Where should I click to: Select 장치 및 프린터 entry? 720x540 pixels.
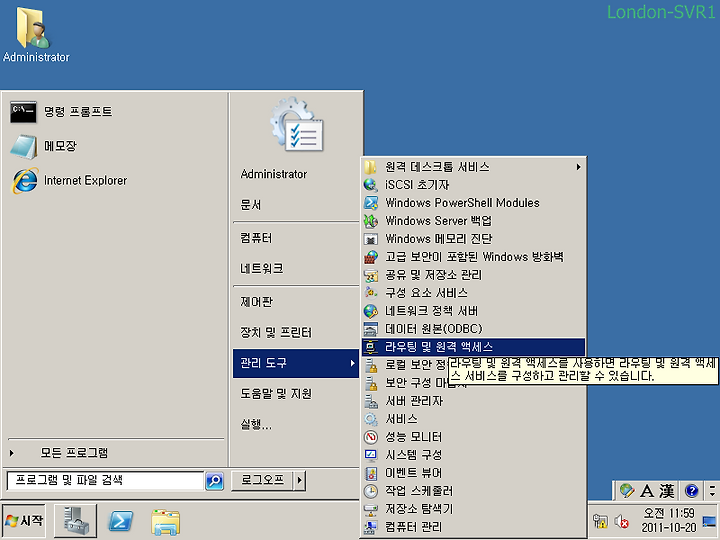tap(276, 332)
